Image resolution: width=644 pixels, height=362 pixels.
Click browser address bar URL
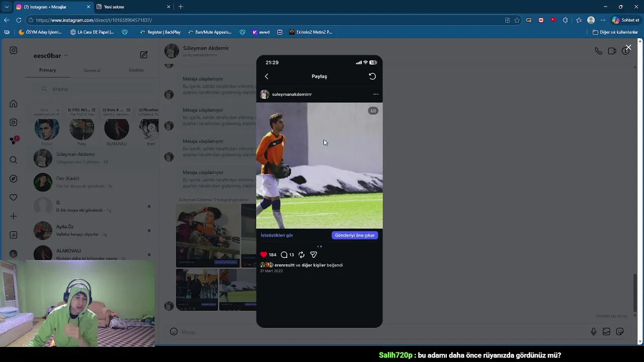point(94,20)
